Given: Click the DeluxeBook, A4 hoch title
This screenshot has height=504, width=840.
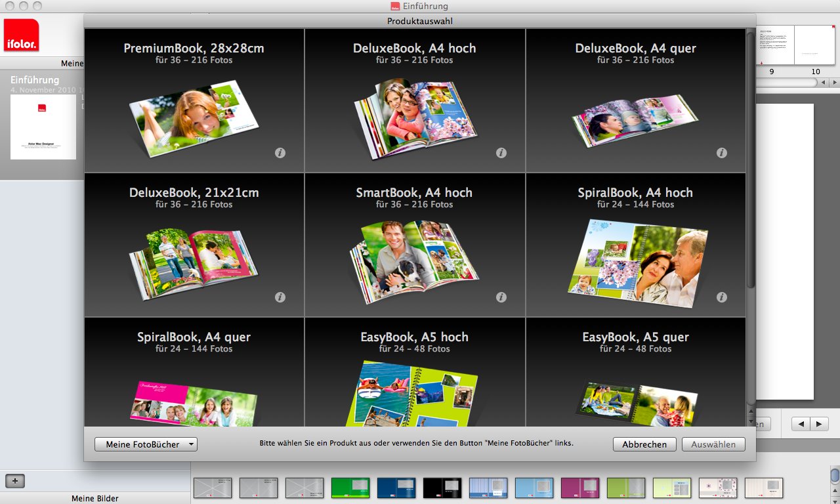Looking at the screenshot, I should tap(415, 48).
